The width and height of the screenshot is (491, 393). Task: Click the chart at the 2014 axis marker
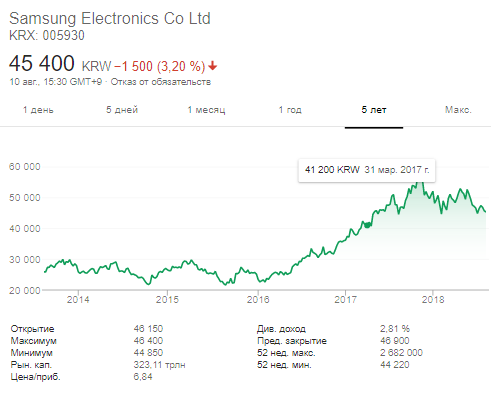pos(78,299)
